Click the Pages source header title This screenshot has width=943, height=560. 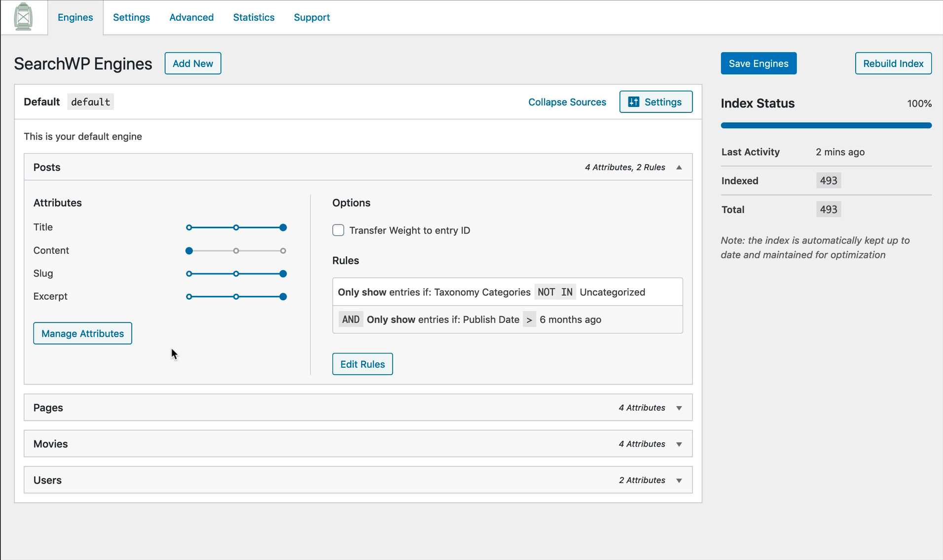pyautogui.click(x=48, y=408)
